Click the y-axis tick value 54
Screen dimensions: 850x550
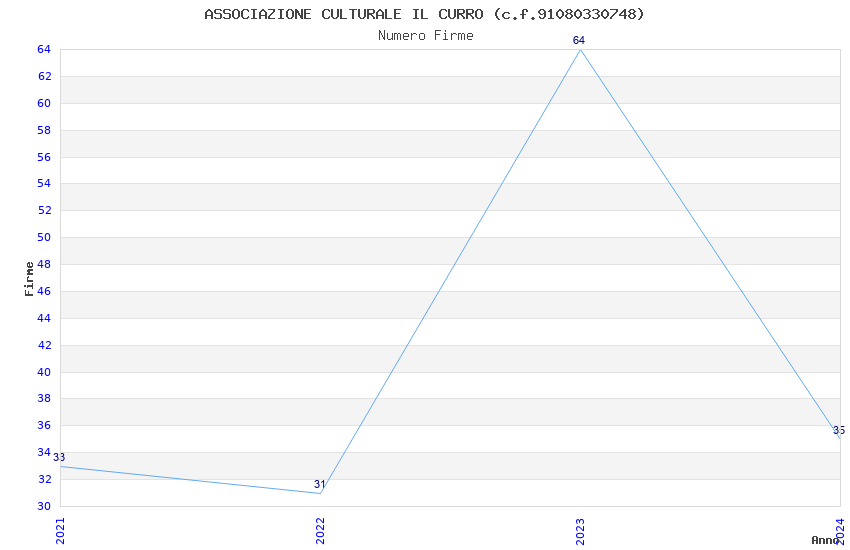point(44,184)
